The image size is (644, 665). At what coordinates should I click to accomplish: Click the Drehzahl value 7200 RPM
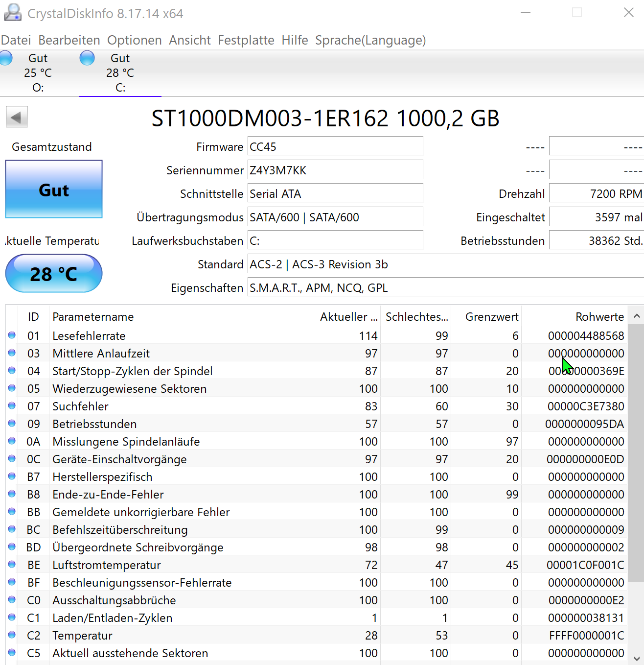point(597,194)
